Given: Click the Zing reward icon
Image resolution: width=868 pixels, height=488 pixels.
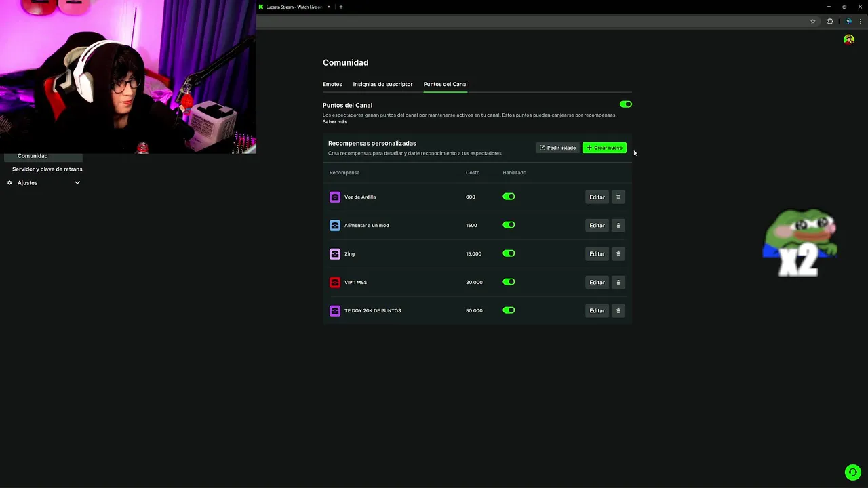Looking at the screenshot, I should click(x=335, y=254).
